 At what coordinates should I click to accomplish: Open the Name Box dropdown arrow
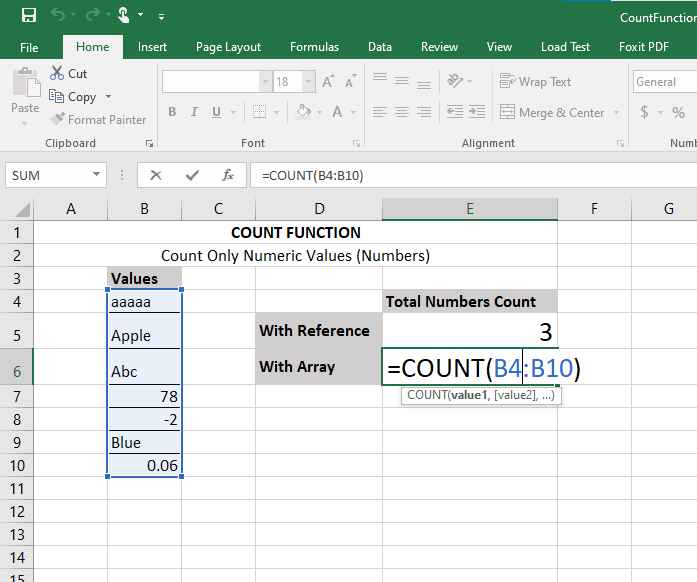click(96, 175)
